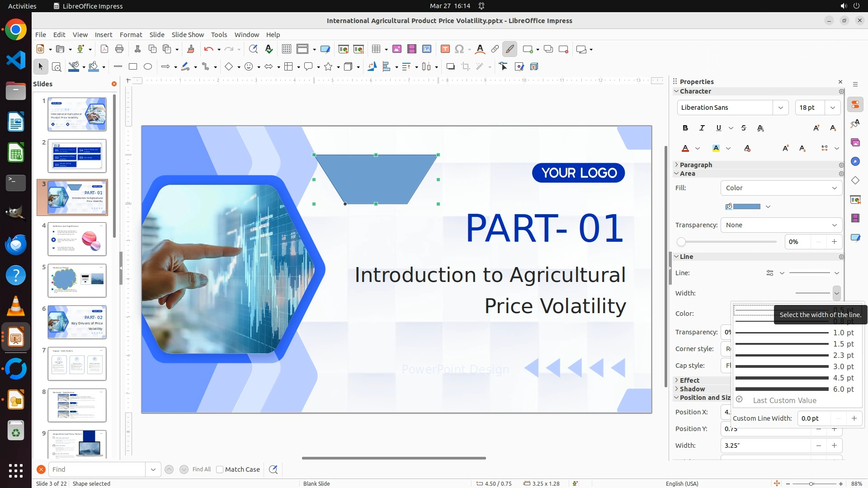Viewport: 868px width, 488px height.
Task: Open the Gallery sidebar deck icon
Action: [855, 143]
